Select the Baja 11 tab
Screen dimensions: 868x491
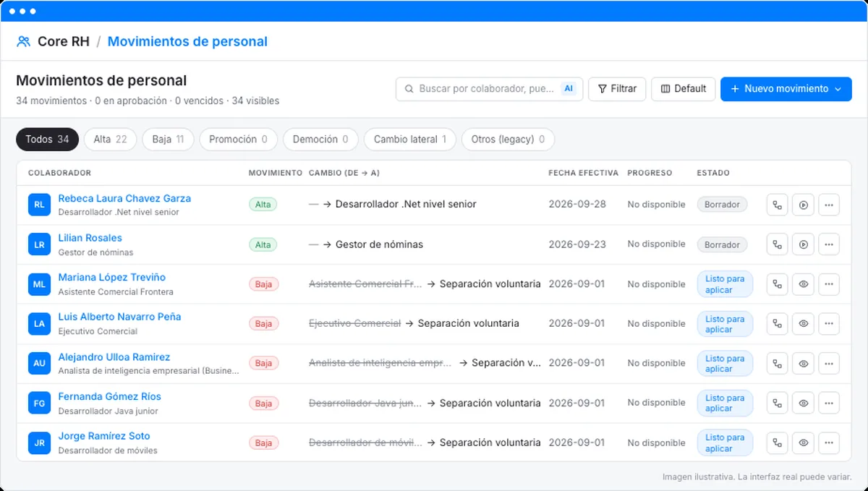pyautogui.click(x=168, y=140)
